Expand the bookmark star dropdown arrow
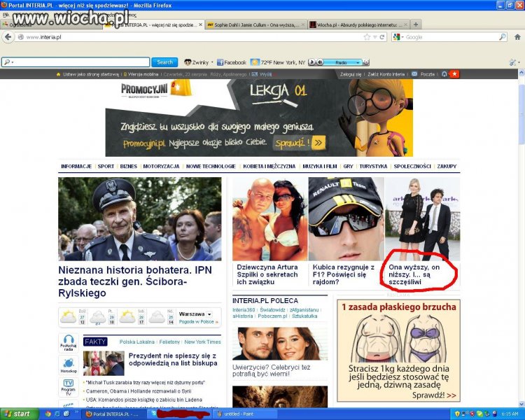 pyautogui.click(x=374, y=37)
